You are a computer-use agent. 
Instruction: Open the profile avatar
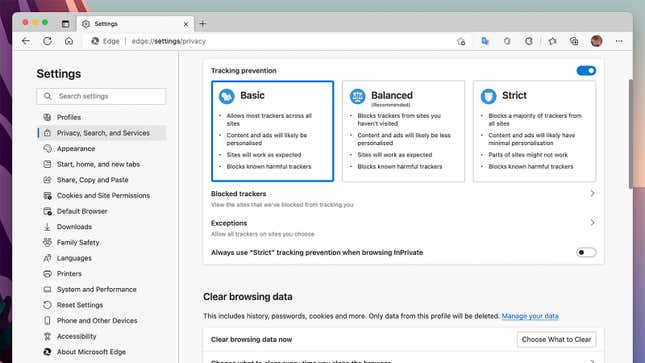pyautogui.click(x=596, y=41)
